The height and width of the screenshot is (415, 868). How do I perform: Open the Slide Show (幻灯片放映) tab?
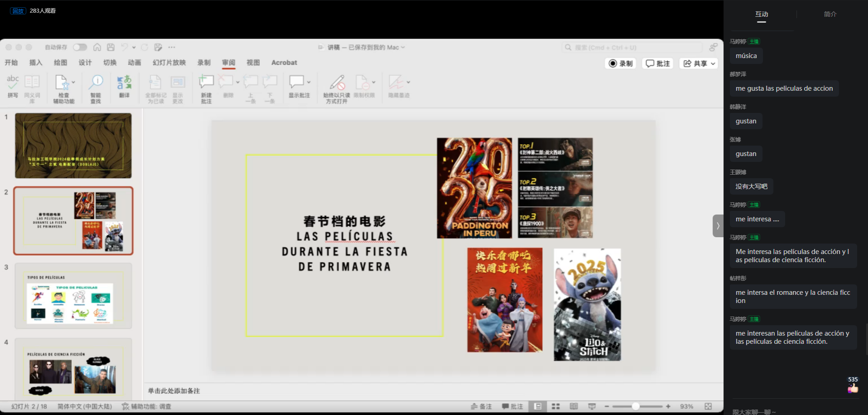click(169, 63)
